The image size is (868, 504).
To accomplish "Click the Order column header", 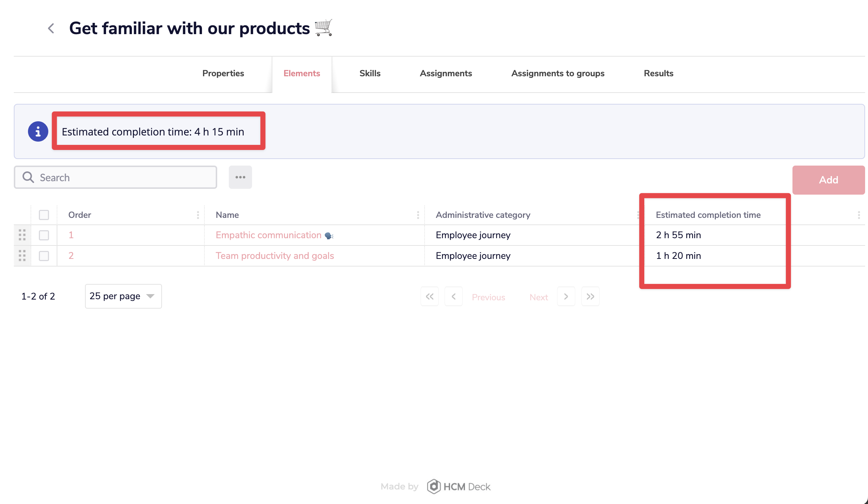I will pos(80,215).
